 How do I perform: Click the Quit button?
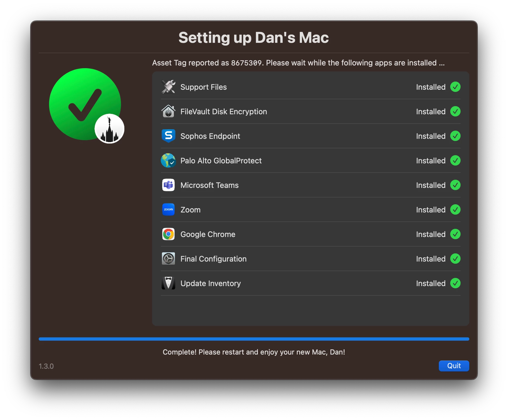tap(454, 366)
